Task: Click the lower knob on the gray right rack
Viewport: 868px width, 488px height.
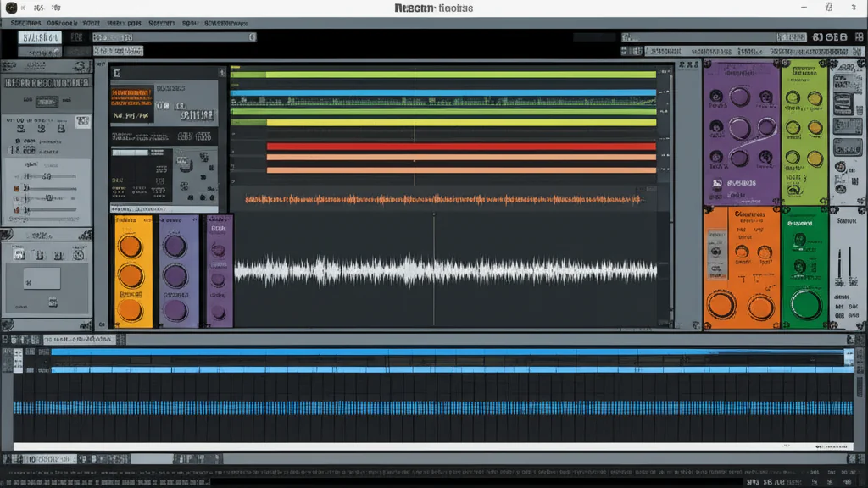Action: click(841, 189)
